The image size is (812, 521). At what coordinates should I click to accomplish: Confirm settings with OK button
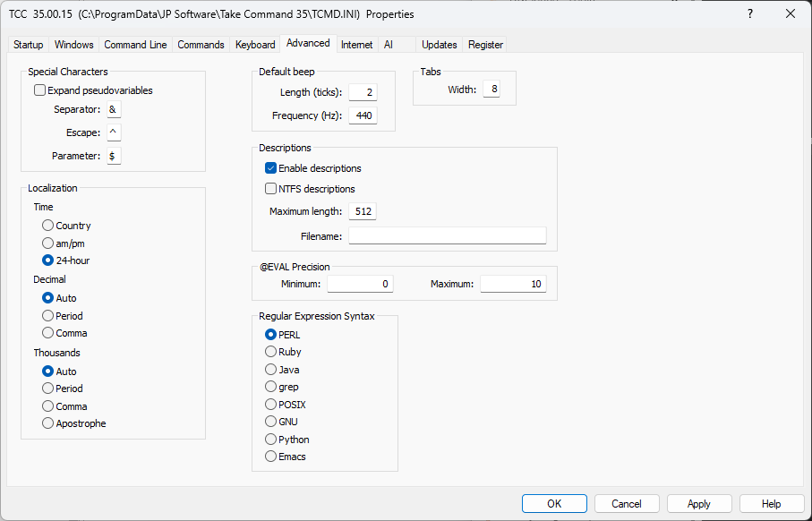pos(555,504)
